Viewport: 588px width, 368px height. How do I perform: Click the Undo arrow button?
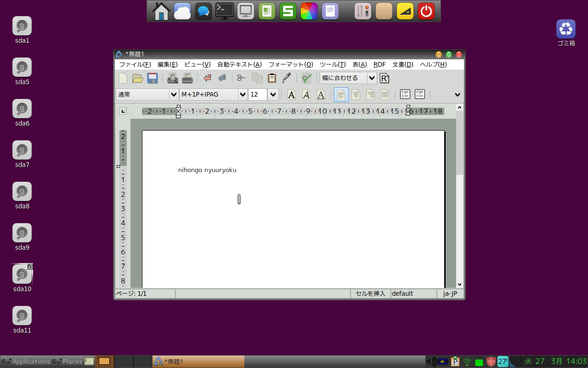207,78
